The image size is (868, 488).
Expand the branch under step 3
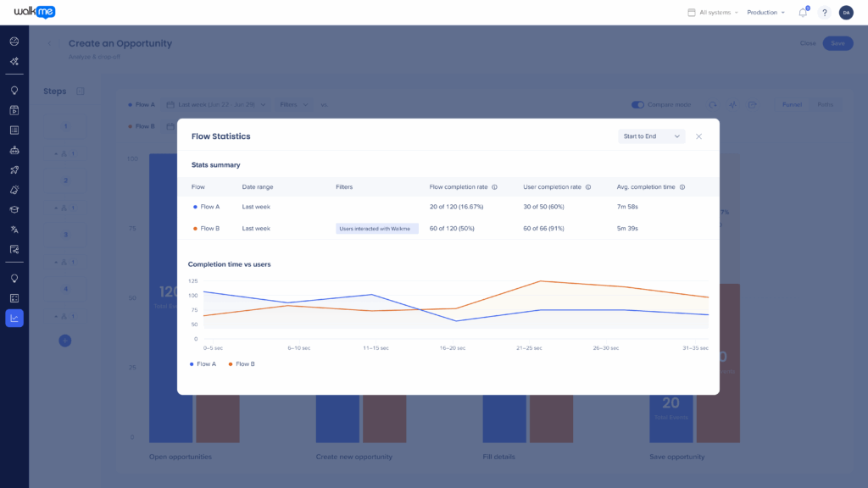pos(64,263)
